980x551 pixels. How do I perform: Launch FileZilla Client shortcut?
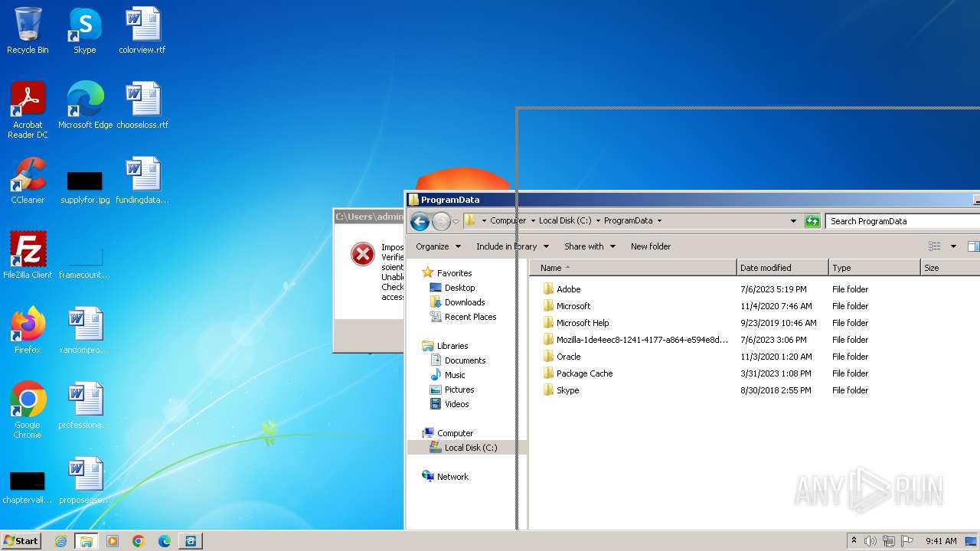28,256
